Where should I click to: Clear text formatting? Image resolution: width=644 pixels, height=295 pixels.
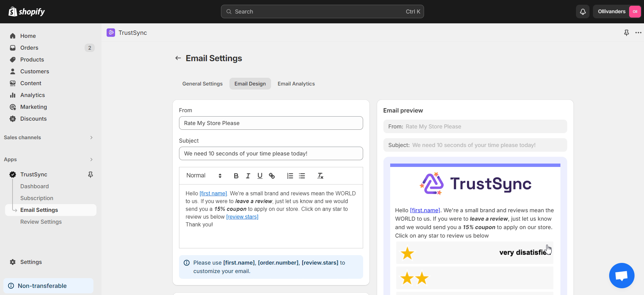320,176
